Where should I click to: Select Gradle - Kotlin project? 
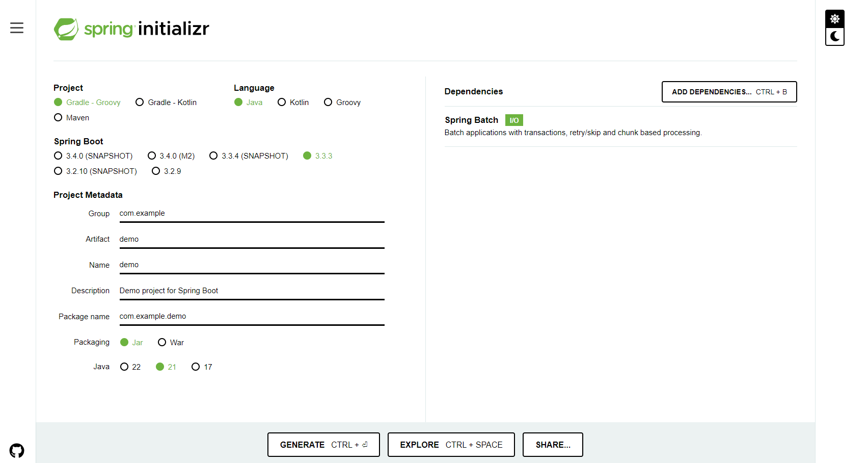tap(166, 102)
